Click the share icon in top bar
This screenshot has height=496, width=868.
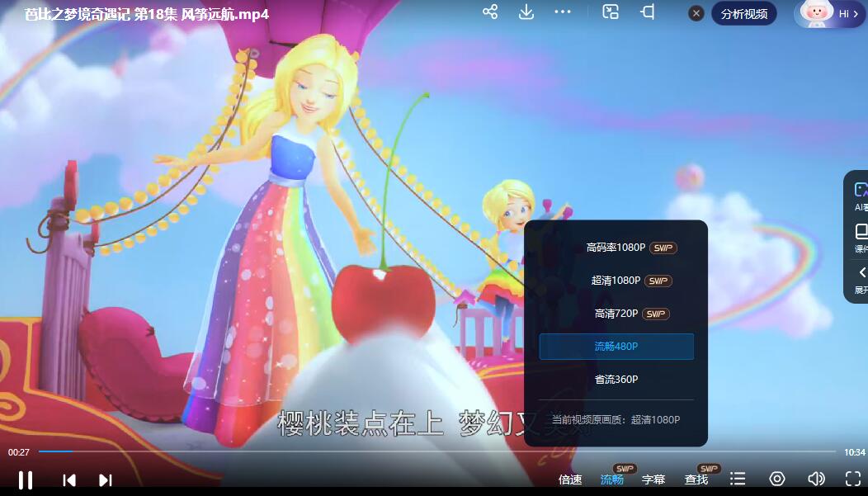click(490, 12)
